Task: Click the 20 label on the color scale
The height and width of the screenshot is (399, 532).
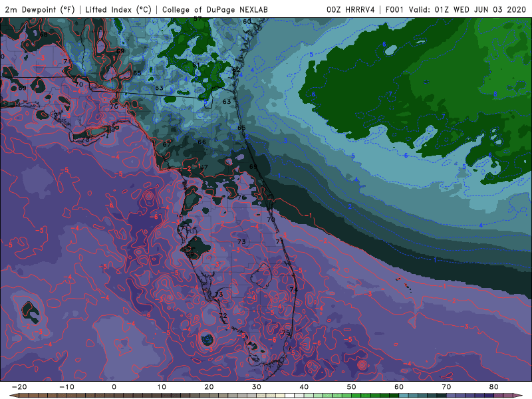Action: point(209,387)
